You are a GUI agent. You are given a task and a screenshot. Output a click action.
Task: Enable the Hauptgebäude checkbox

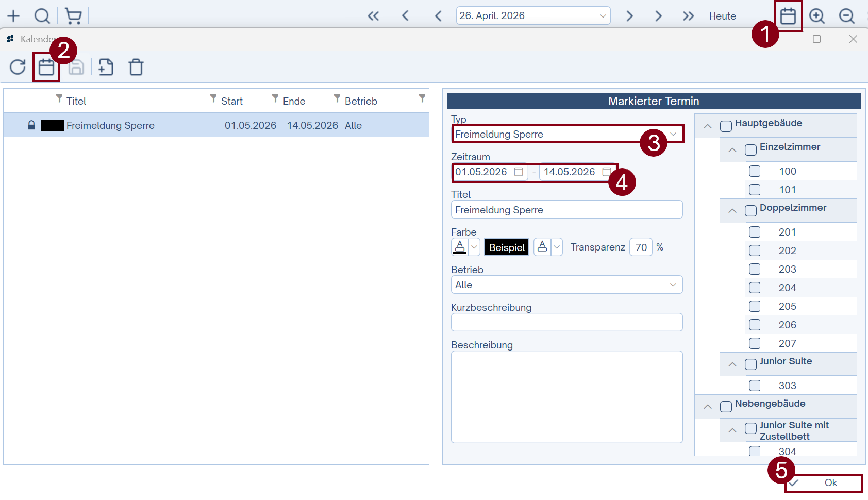pyautogui.click(x=726, y=126)
